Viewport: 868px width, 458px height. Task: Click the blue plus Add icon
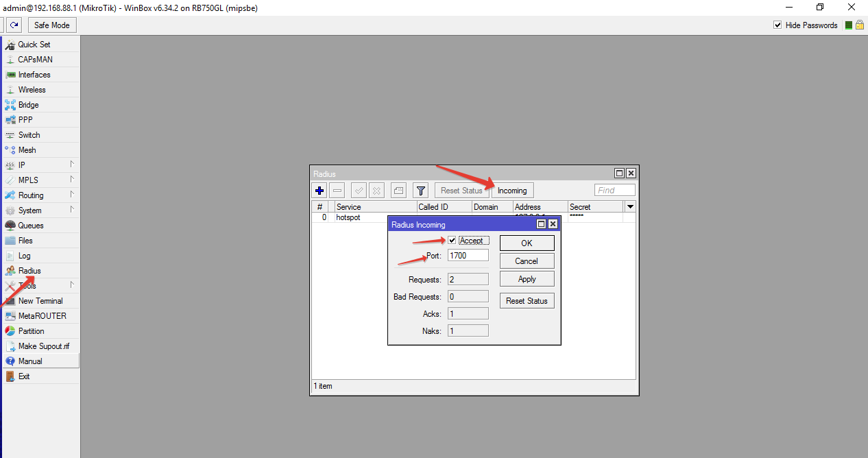click(320, 191)
